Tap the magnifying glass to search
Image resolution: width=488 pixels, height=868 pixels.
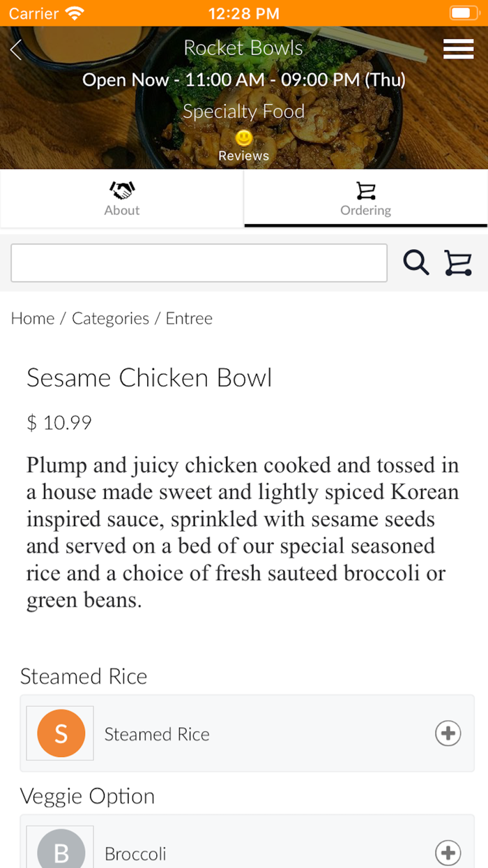[416, 263]
